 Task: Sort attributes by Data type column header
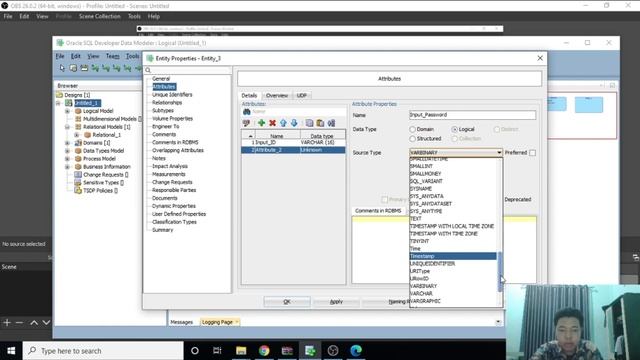322,135
